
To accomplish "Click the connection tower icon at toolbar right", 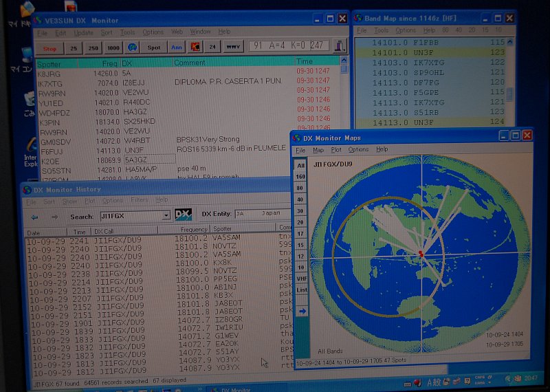I will [340, 45].
